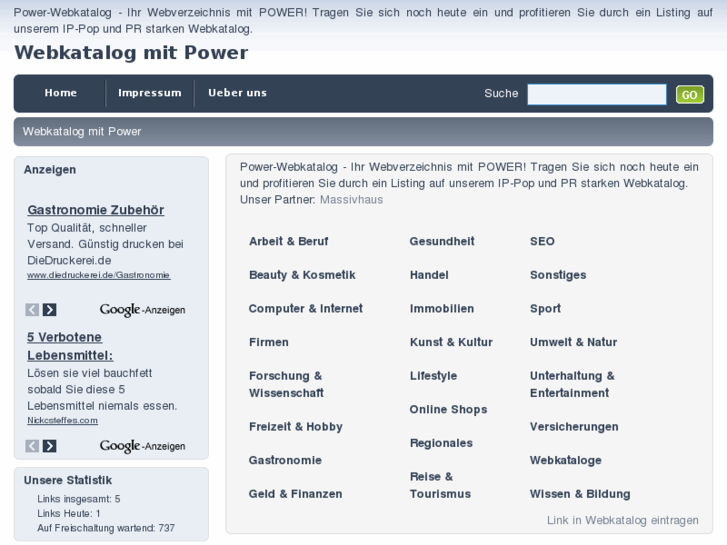Open the Gastronomie category
Screen dimensions: 727x545
285,461
